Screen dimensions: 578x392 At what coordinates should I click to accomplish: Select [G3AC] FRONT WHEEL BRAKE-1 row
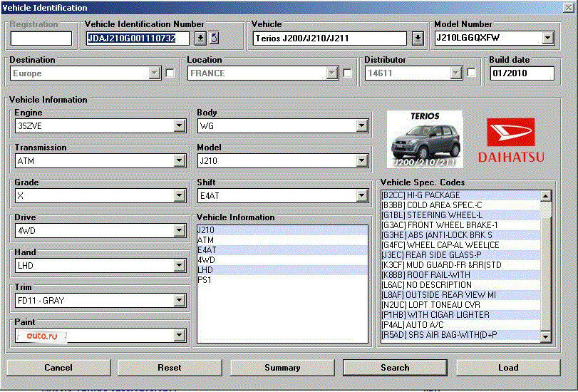tap(461, 225)
